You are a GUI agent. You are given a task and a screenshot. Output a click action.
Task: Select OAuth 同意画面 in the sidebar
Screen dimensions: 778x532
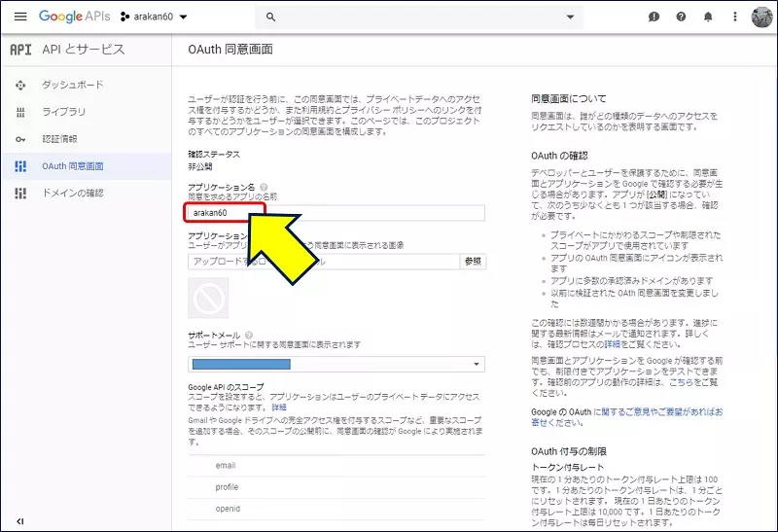(x=73, y=166)
